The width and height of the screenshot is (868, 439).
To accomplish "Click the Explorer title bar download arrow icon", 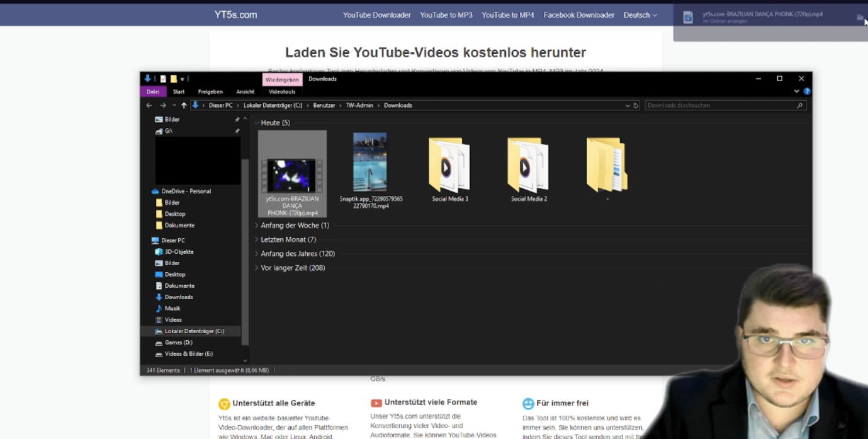I will [x=148, y=79].
